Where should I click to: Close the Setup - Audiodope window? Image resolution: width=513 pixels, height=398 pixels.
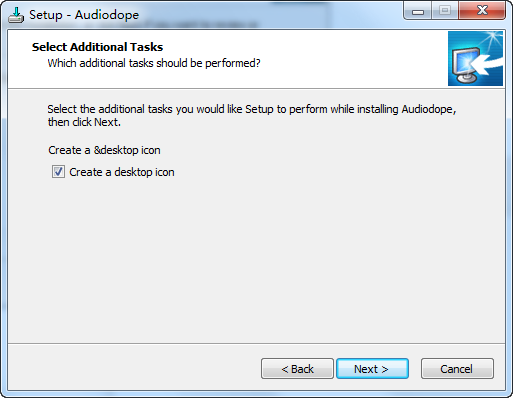pos(482,11)
